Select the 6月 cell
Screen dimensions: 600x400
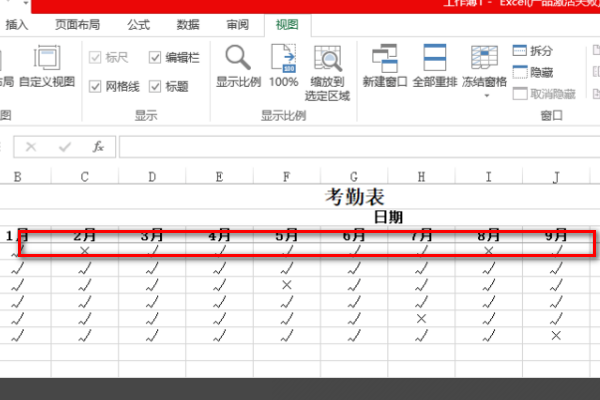tap(354, 235)
